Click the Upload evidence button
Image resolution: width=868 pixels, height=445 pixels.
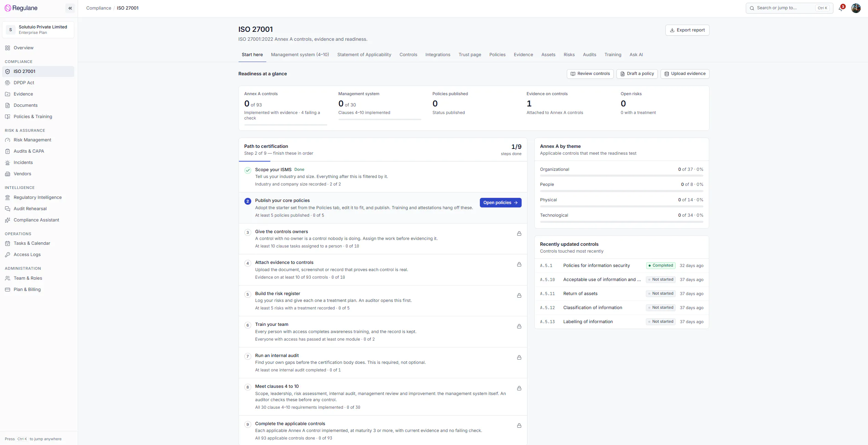pos(685,74)
